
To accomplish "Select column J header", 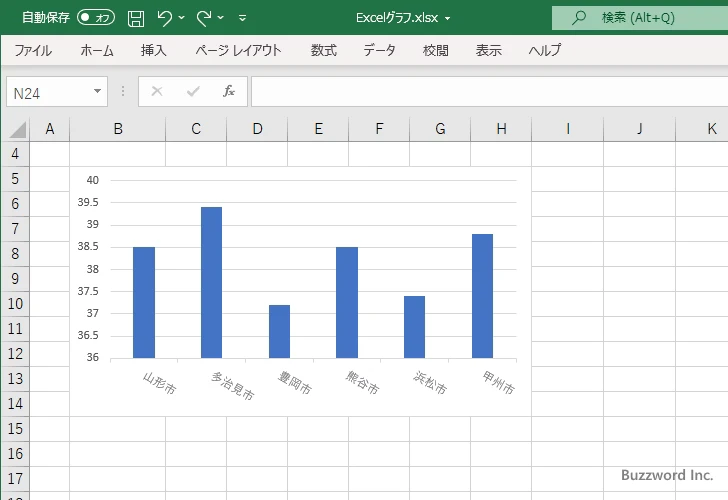I will (x=639, y=129).
